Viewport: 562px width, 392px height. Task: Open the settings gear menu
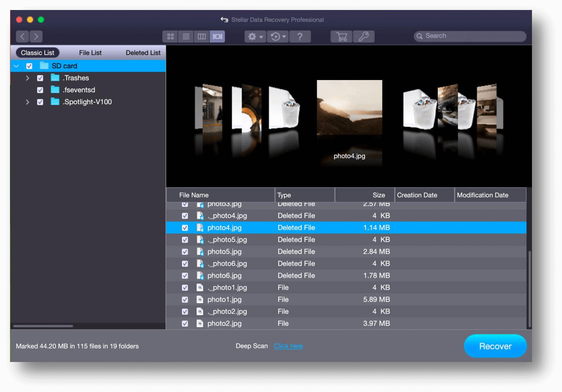point(253,36)
